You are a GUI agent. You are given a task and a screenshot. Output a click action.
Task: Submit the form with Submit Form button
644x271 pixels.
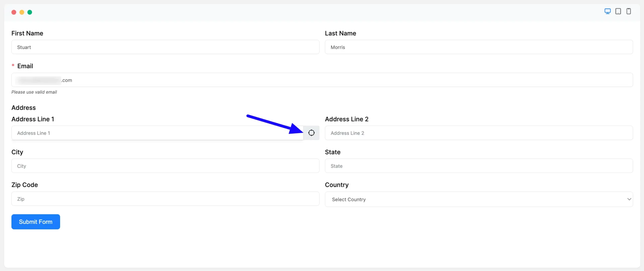pos(36,222)
